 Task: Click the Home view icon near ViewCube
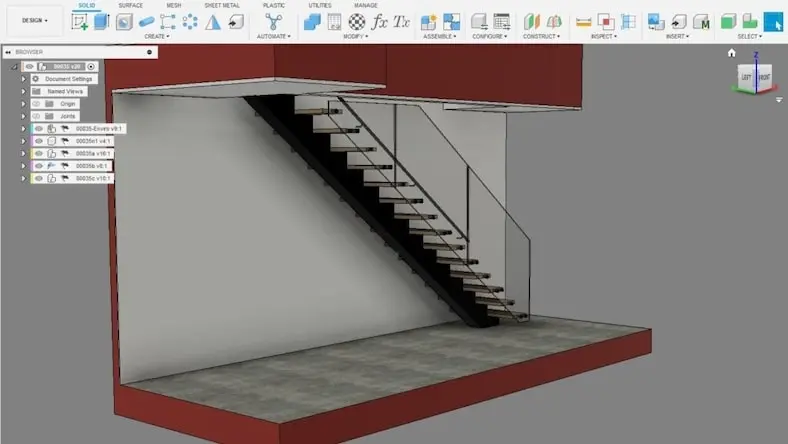pyautogui.click(x=731, y=53)
